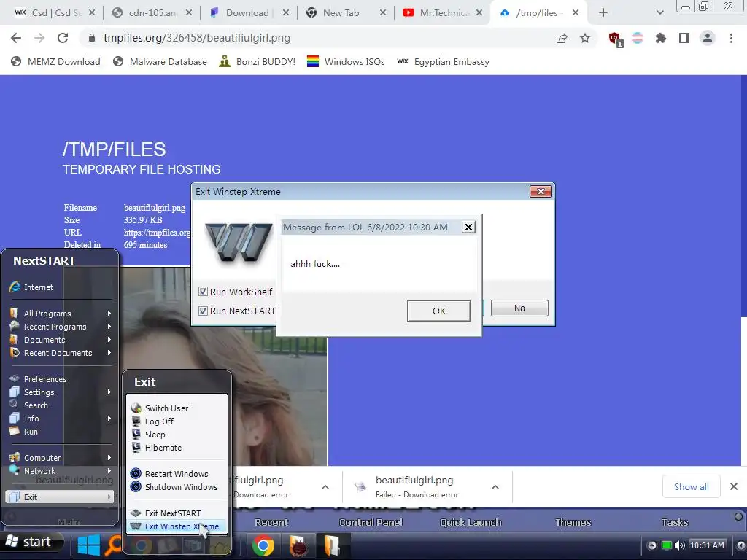Open Bonzi BUDDY! bookmark
The image size is (747, 560).
(x=258, y=61)
